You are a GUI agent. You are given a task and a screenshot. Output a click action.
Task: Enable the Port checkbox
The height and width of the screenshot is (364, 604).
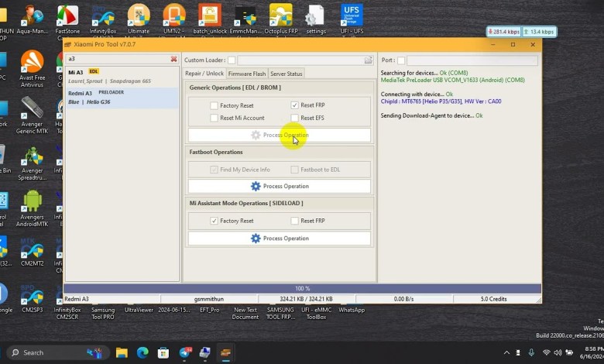pyautogui.click(x=401, y=60)
